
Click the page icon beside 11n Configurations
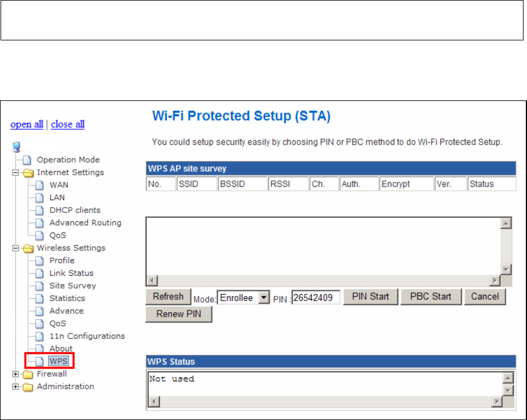(x=40, y=336)
